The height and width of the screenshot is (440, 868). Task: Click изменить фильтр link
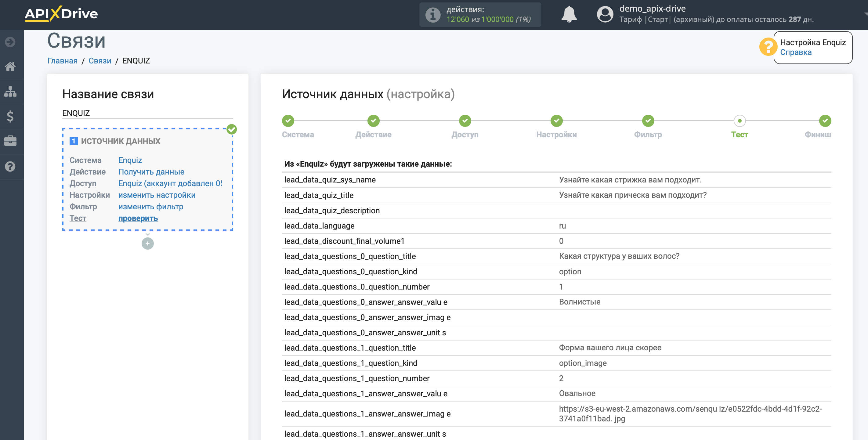point(151,207)
